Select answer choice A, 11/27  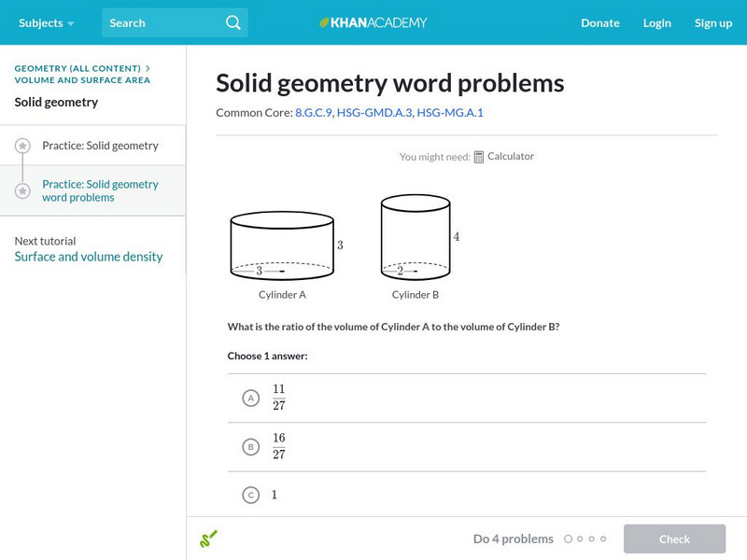point(250,398)
